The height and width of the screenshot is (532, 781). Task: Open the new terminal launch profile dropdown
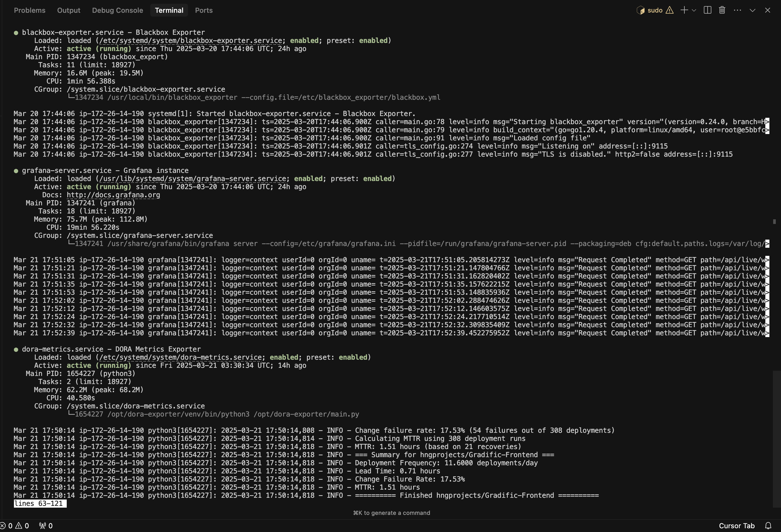pyautogui.click(x=694, y=10)
